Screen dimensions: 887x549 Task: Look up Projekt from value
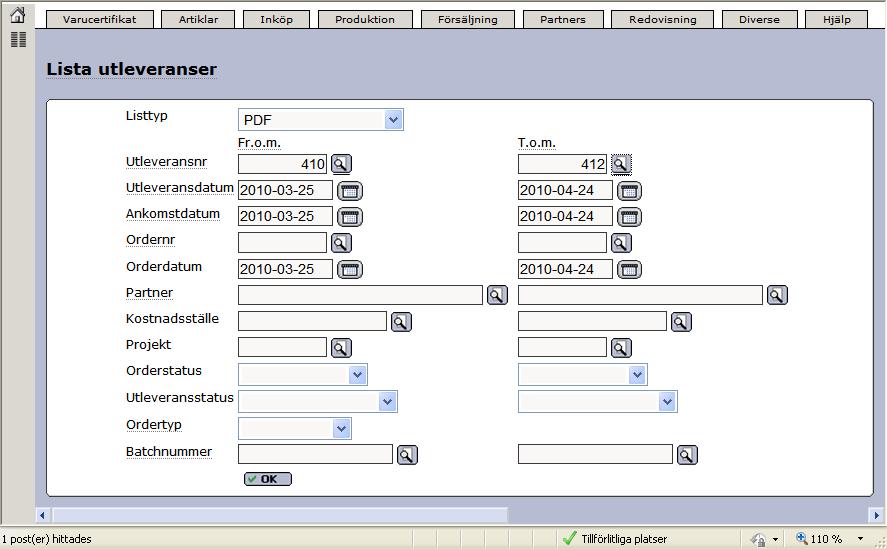coord(341,348)
